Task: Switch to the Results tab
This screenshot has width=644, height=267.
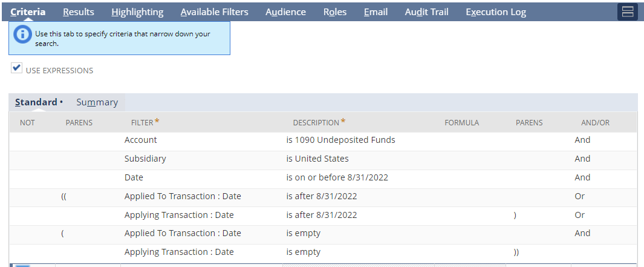Action: tap(79, 12)
